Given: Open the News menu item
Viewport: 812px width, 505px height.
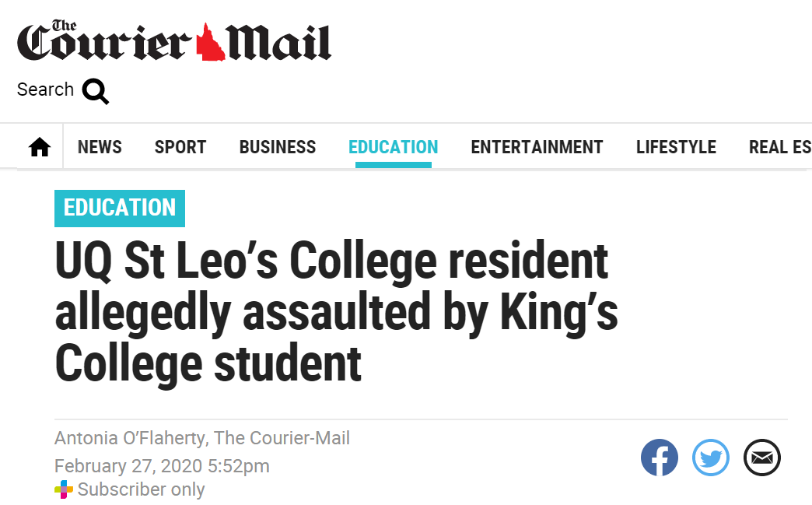Looking at the screenshot, I should click(100, 147).
